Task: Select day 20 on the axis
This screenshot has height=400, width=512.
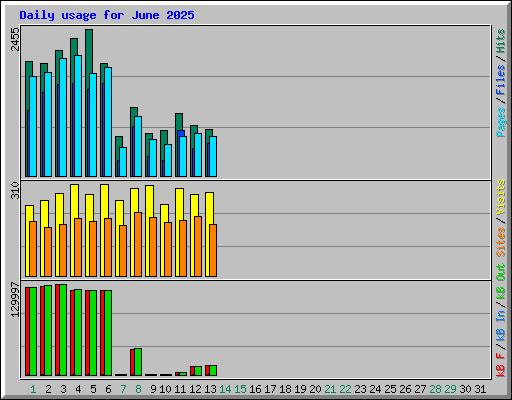Action: (x=315, y=389)
